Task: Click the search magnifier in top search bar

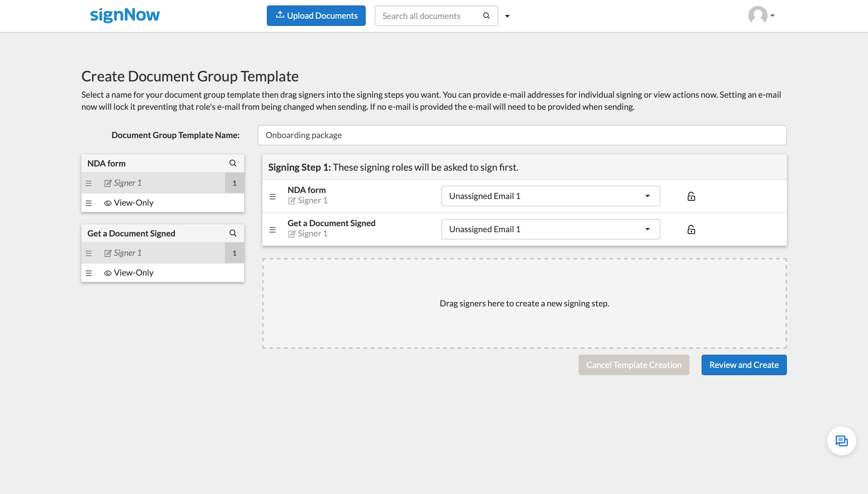Action: point(486,16)
